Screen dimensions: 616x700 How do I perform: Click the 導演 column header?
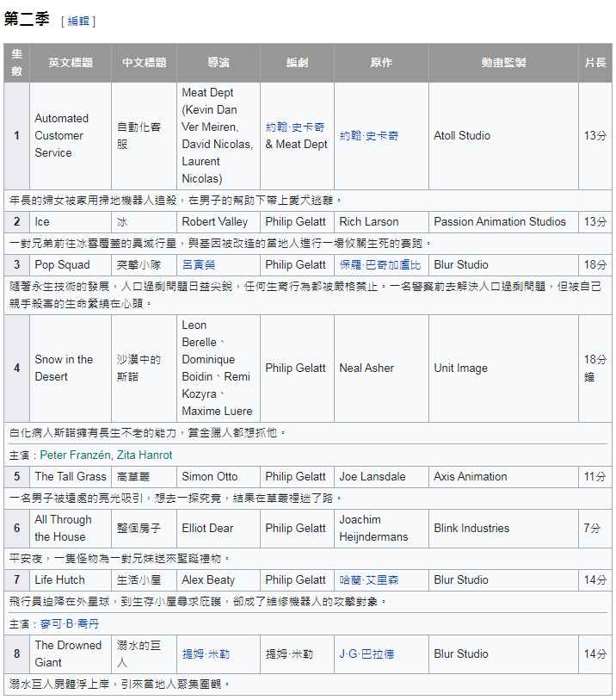219,63
